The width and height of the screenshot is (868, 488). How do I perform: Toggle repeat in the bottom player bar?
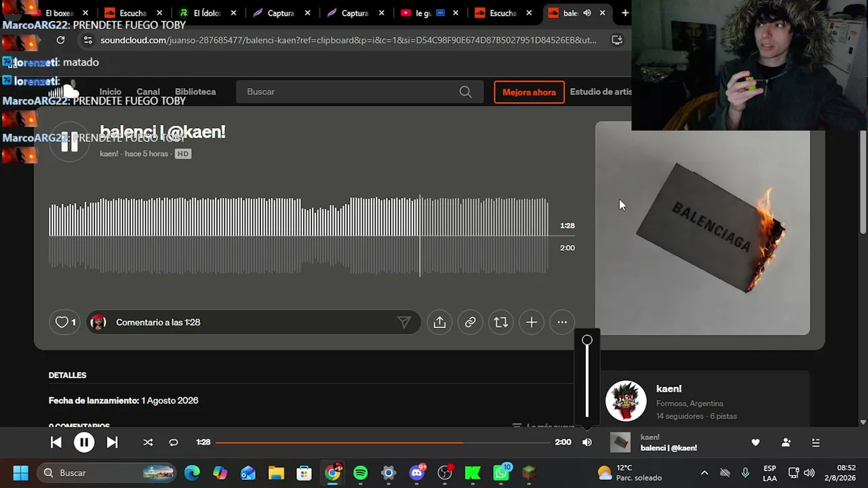coord(174,443)
